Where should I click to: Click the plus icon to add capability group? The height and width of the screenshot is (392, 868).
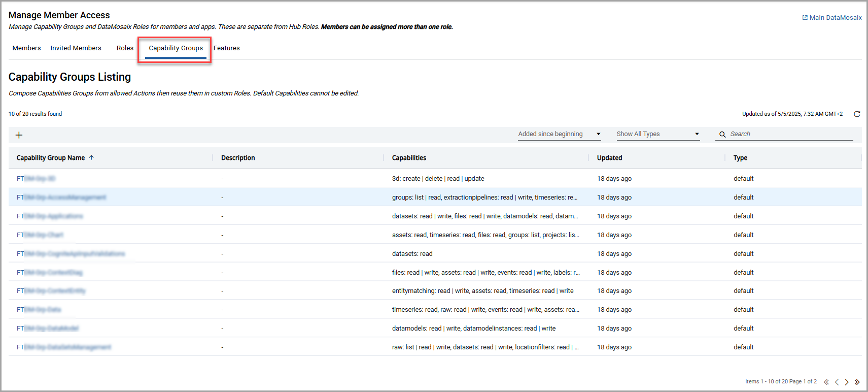coord(19,135)
